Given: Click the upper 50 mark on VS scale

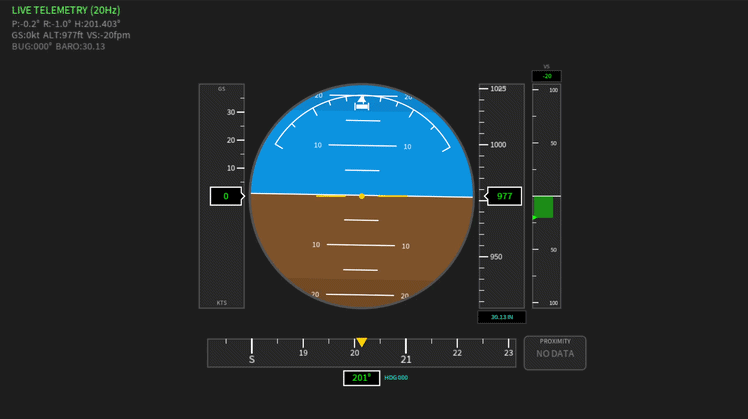Looking at the screenshot, I should pyautogui.click(x=553, y=143).
